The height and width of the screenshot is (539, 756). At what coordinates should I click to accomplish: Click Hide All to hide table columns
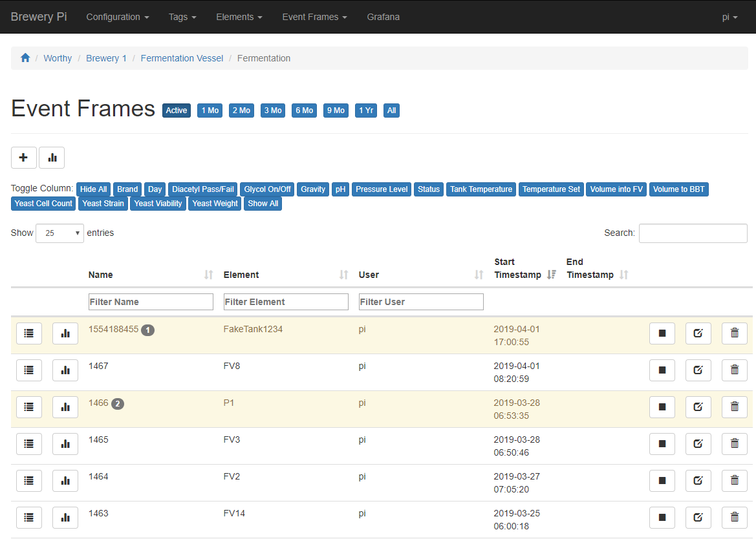(x=93, y=189)
